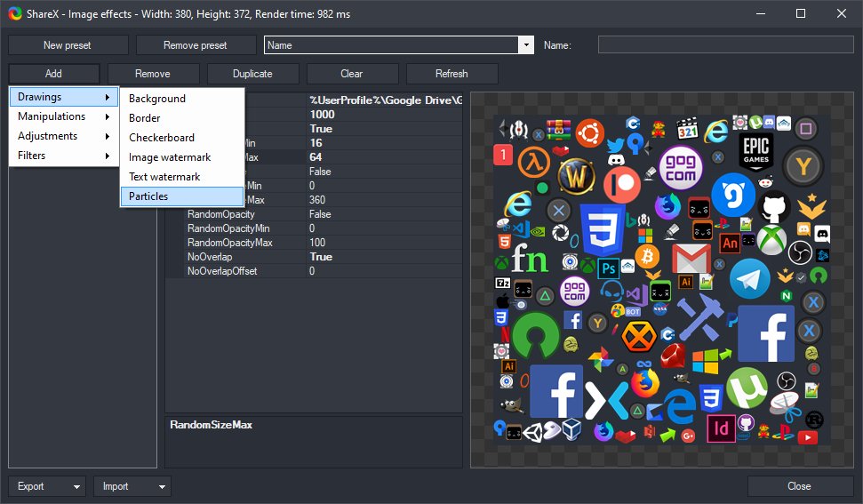Click the GitHub octocat icon in preview
This screenshot has width=863, height=504.
coord(774,207)
